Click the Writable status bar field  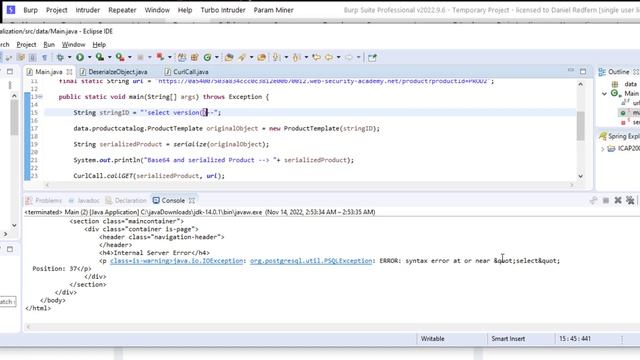click(433, 339)
